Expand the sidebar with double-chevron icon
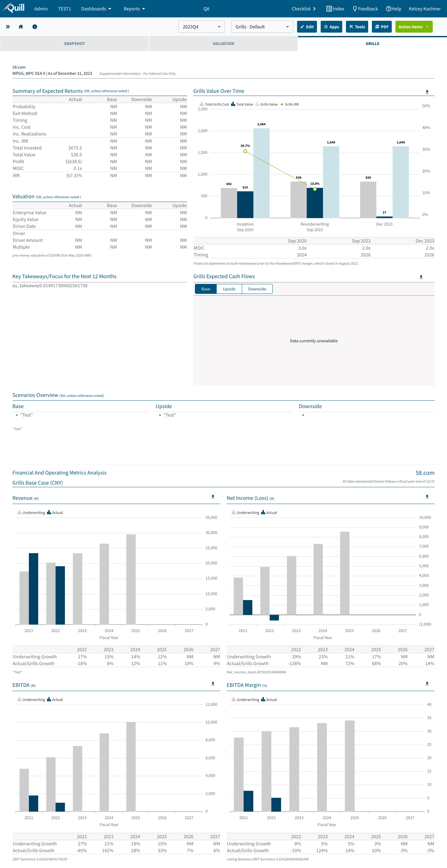The image size is (447, 868). [x=8, y=27]
